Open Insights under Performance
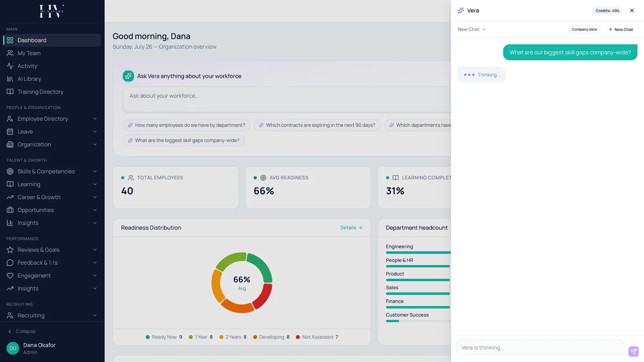 [x=52, y=288]
